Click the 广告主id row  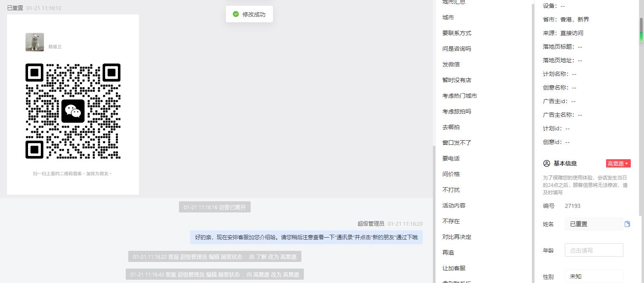tap(559, 101)
